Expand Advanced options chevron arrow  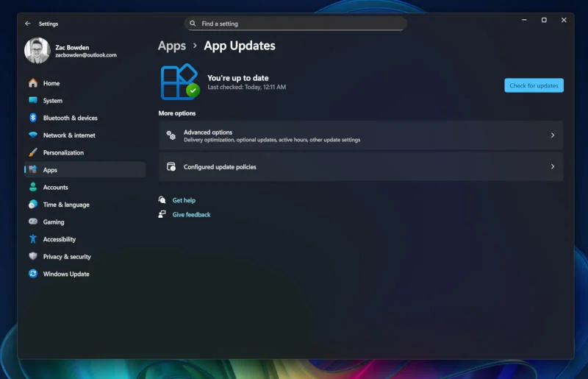click(552, 135)
